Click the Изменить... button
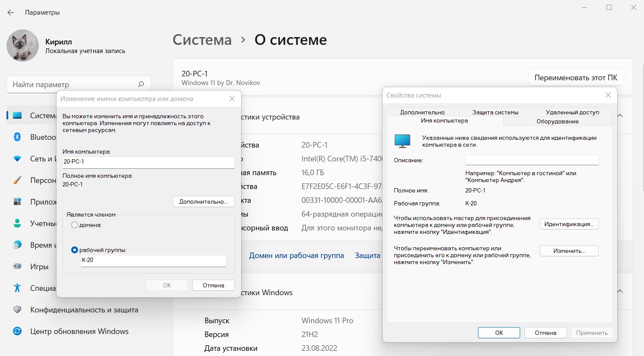The height and width of the screenshot is (356, 644). [569, 251]
